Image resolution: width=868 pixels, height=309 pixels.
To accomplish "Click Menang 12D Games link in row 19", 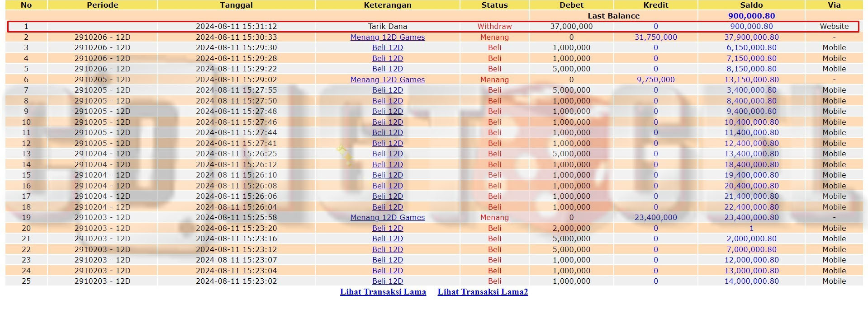I will point(387,217).
